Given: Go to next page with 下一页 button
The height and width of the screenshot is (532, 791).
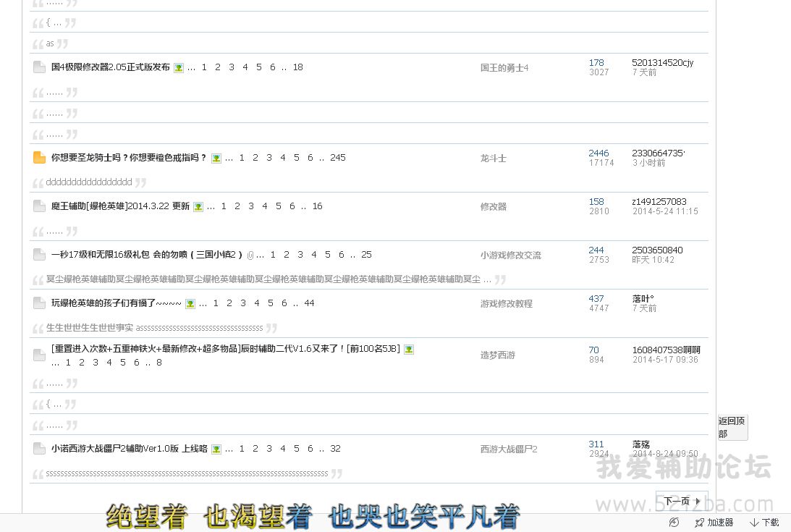Looking at the screenshot, I should click(x=682, y=501).
